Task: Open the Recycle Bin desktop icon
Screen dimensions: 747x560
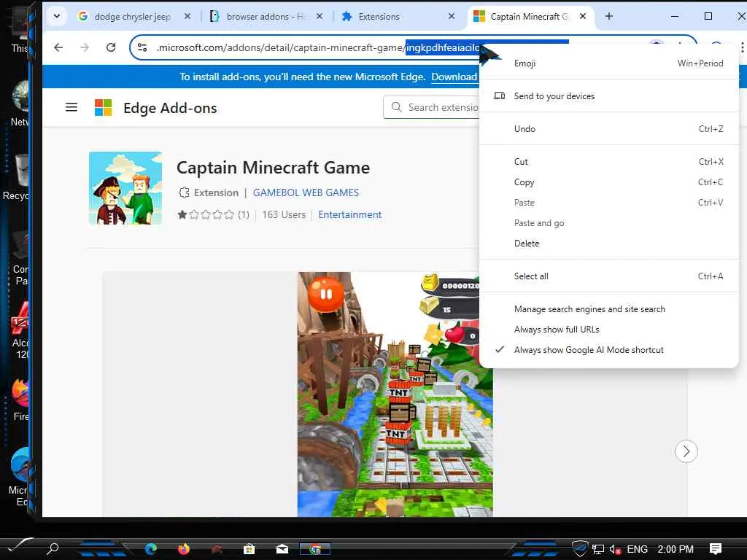Action: pyautogui.click(x=18, y=177)
